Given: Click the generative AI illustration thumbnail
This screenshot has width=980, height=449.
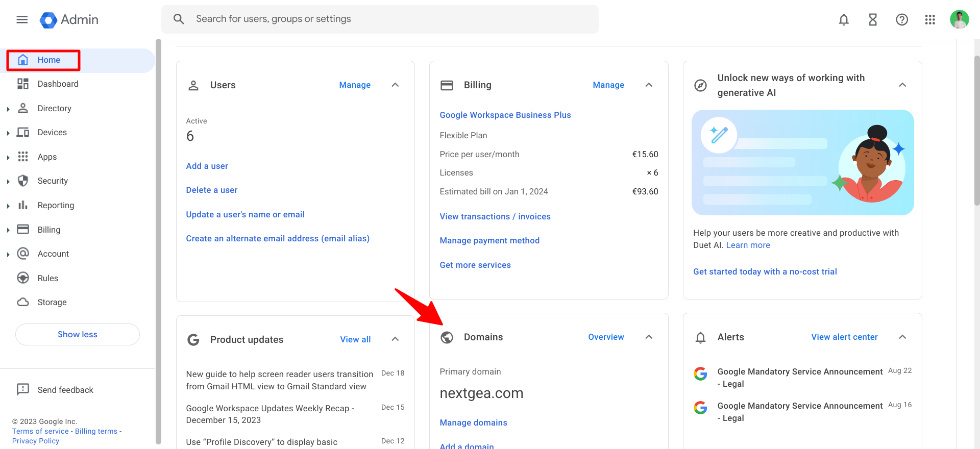Looking at the screenshot, I should click(802, 162).
